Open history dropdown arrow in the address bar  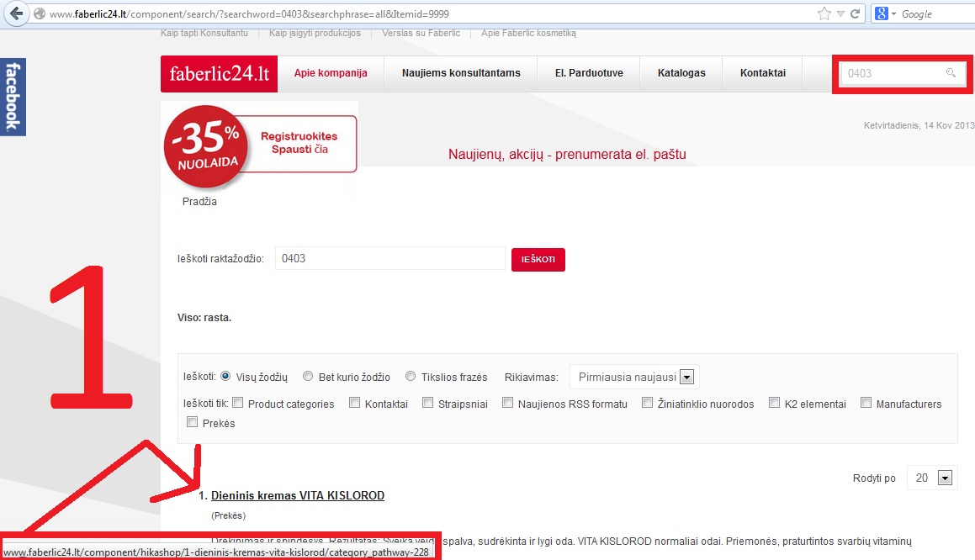point(840,13)
